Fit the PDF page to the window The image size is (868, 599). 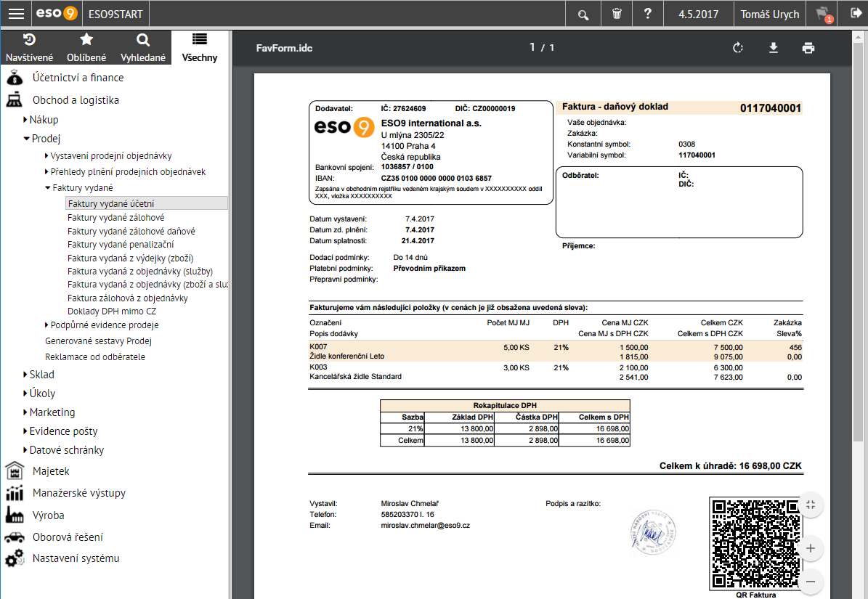coord(811,505)
